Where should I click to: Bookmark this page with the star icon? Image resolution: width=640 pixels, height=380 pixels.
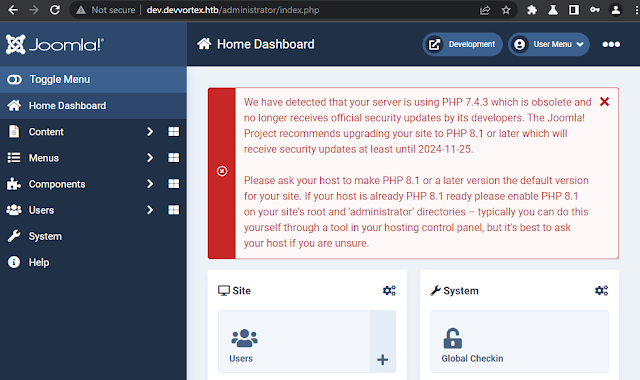click(x=506, y=10)
